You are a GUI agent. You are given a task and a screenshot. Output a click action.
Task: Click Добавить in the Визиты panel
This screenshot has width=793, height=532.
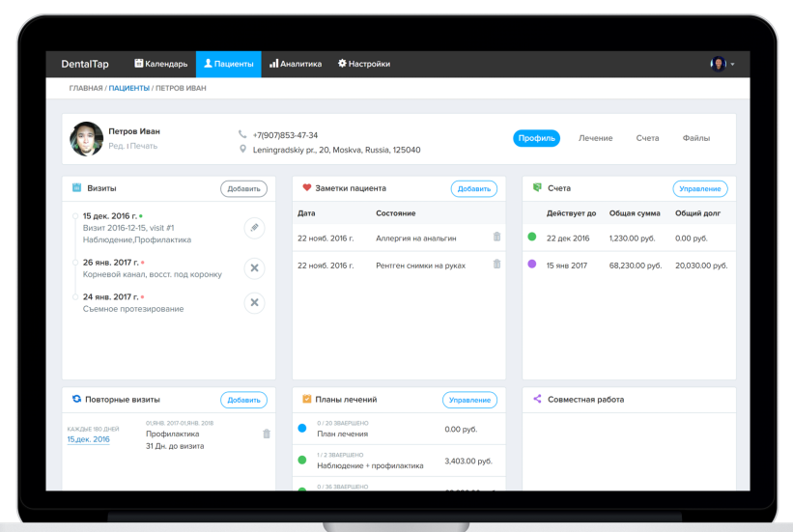243,188
